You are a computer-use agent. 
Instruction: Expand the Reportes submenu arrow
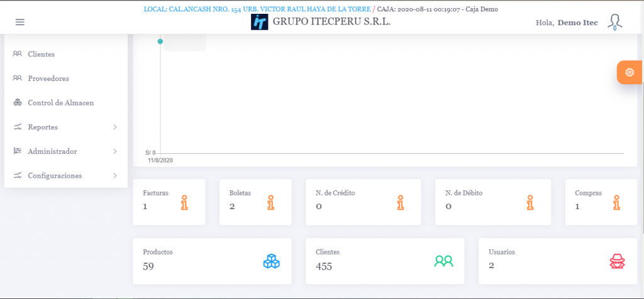pos(115,127)
